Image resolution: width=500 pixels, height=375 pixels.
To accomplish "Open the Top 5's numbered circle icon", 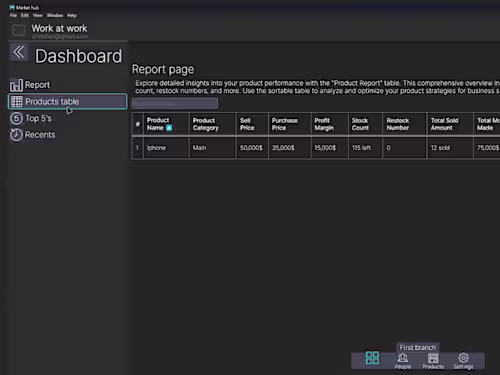I will [x=16, y=119].
